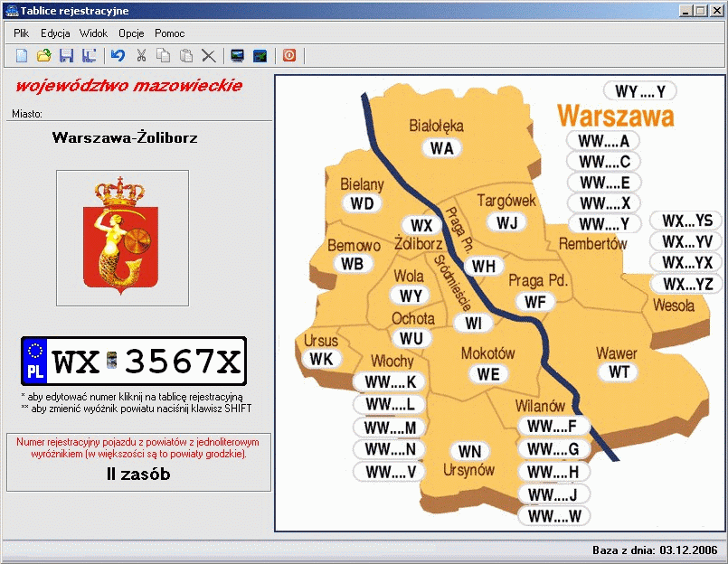Open the Opcje menu
Image resolution: width=728 pixels, height=564 pixels.
[131, 33]
